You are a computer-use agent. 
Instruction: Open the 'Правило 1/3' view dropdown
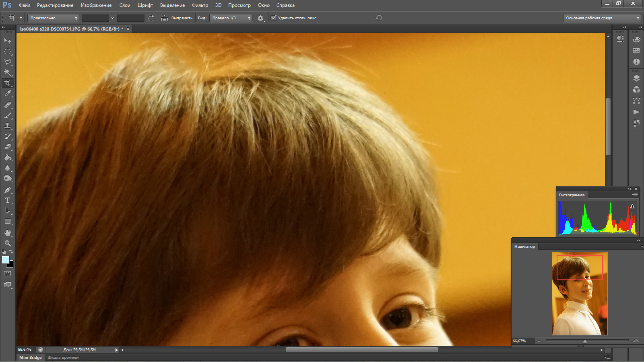(231, 18)
